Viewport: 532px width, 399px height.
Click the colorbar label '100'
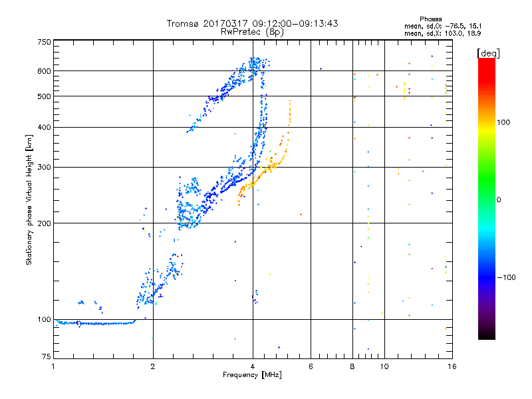pos(503,122)
